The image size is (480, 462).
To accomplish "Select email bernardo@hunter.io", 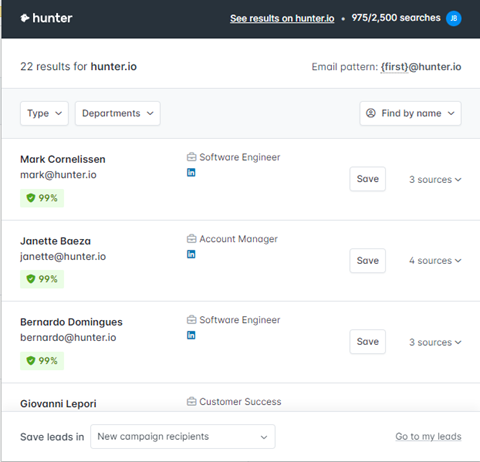I will (68, 337).
